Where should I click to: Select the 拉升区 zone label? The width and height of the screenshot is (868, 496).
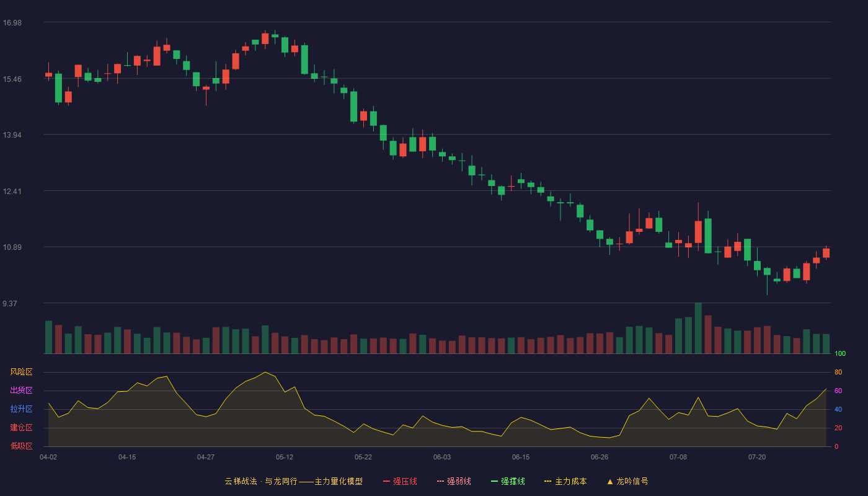point(21,409)
